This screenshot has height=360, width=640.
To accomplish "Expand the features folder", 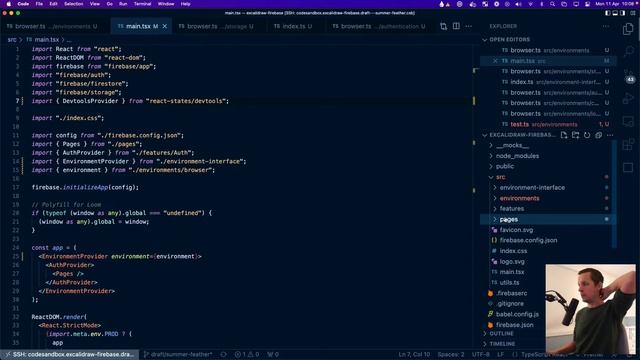I will click(512, 209).
